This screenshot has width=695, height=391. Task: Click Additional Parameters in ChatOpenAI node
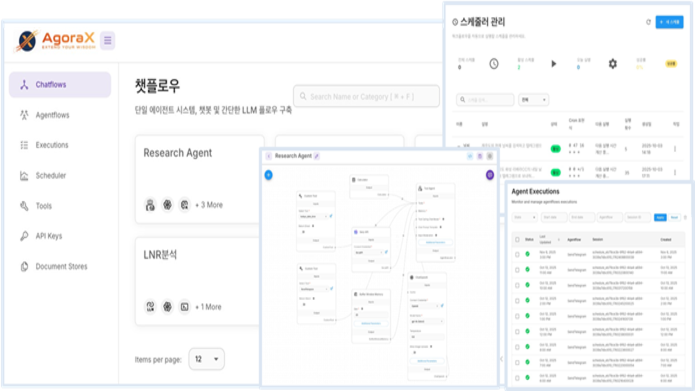427,361
